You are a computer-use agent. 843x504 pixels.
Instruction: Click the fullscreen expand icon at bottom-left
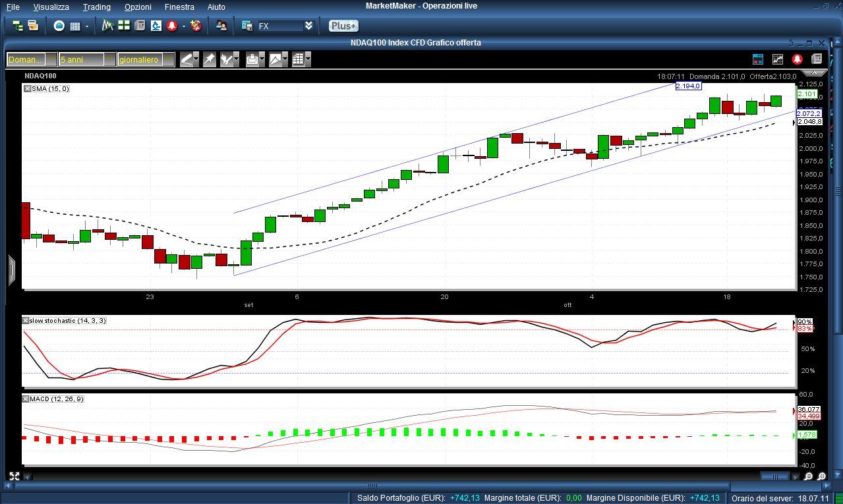15,476
